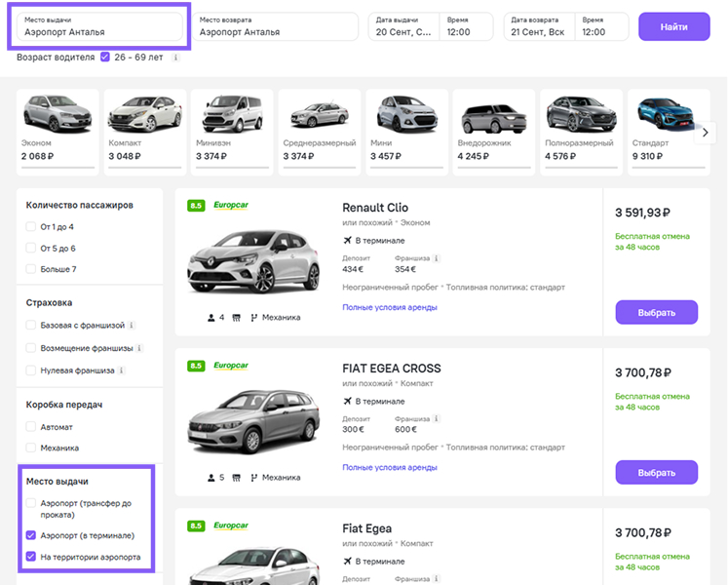The image size is (728, 585).
Task: Click the Место выдачи input field
Action: pos(99,27)
